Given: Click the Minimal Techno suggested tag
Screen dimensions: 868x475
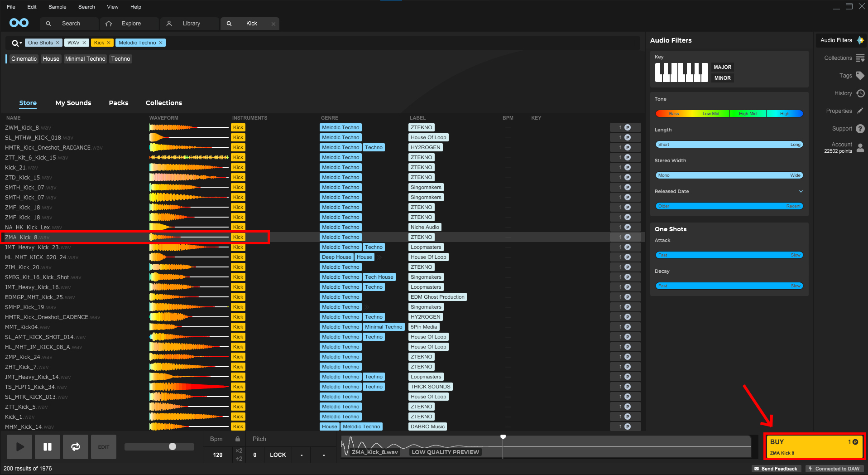Looking at the screenshot, I should pyautogui.click(x=85, y=59).
